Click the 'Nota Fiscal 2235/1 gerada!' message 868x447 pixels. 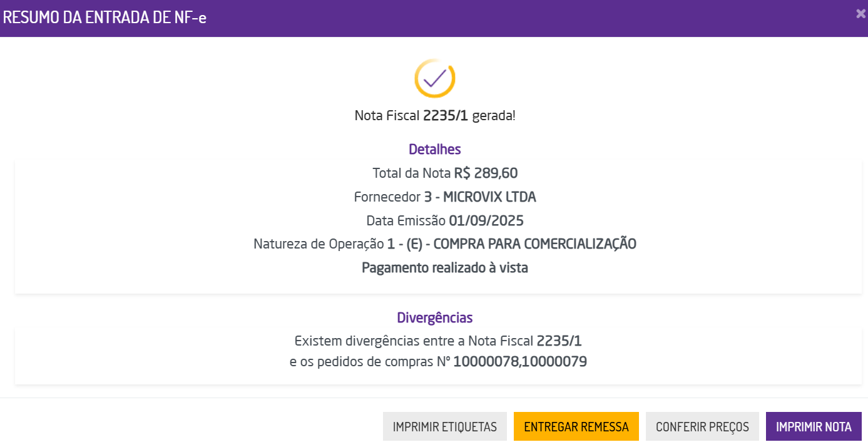pos(434,116)
